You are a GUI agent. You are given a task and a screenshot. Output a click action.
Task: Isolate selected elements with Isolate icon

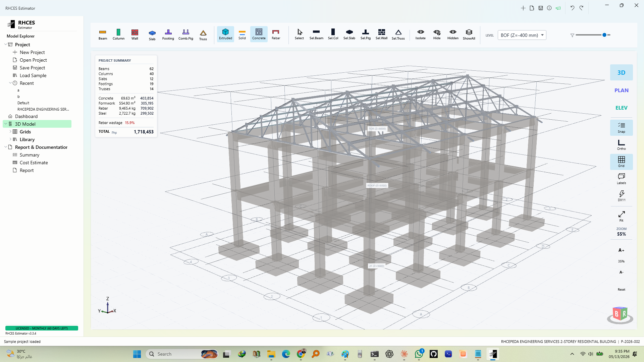420,35
